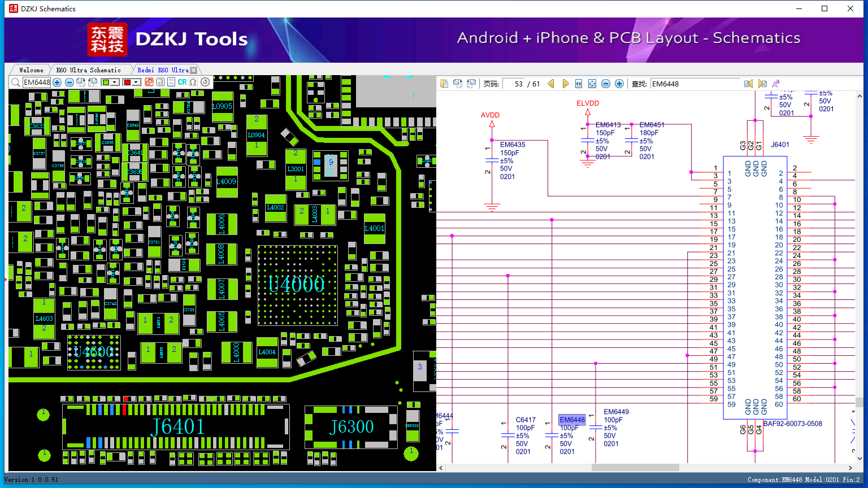Find the previous EM6448 match in schematic
This screenshot has height=488, width=868.
tap(748, 84)
